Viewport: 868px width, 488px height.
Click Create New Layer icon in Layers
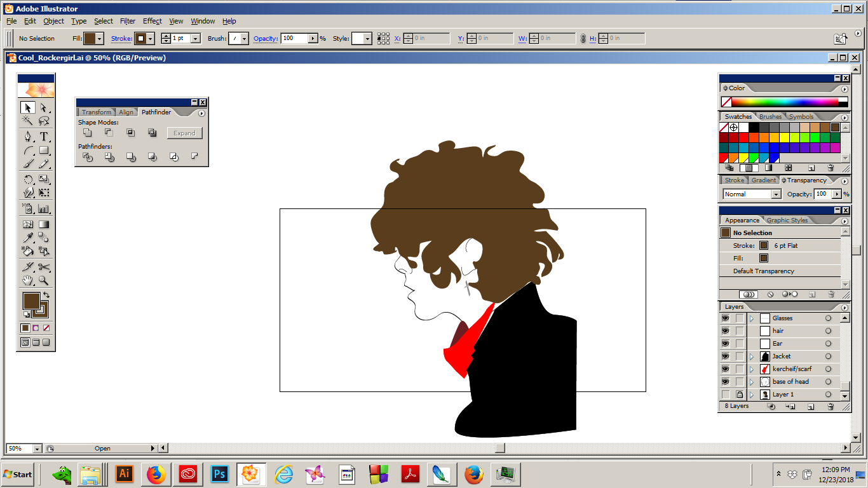click(x=811, y=407)
